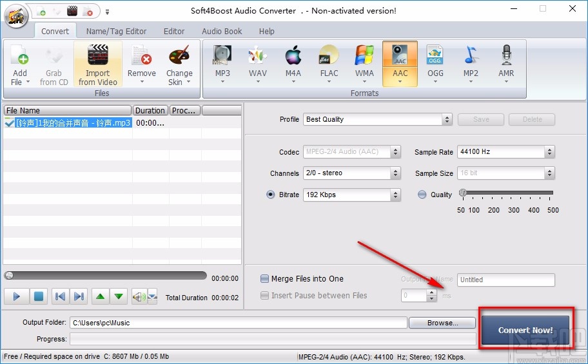Sort by the File Name column header
Viewport: 588px width, 364px height.
point(68,111)
